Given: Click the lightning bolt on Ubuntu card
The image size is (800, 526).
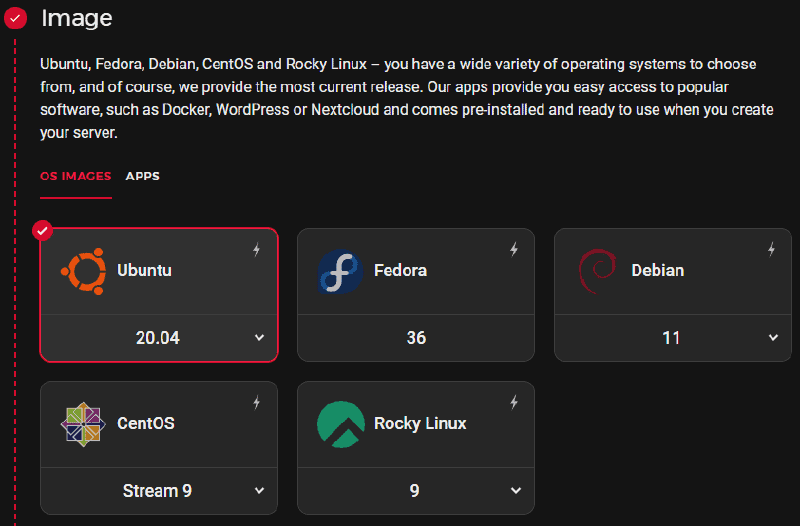Looking at the screenshot, I should point(257,250).
